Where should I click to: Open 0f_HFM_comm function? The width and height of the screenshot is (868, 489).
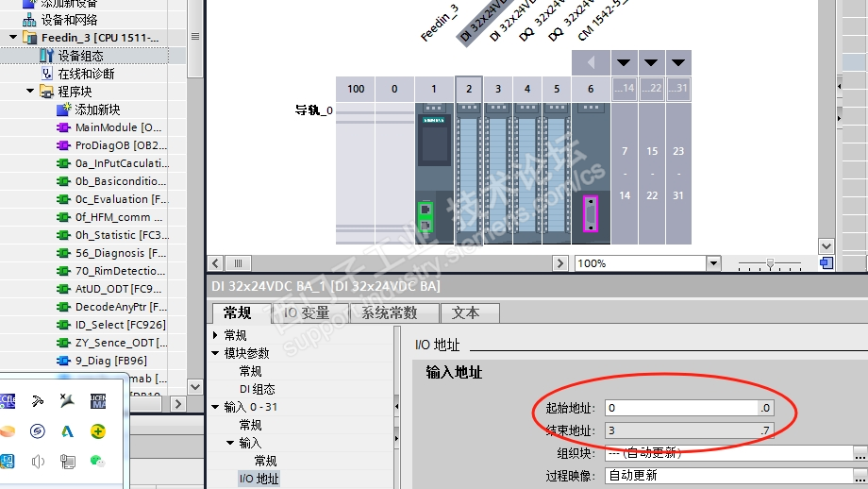coord(119,217)
